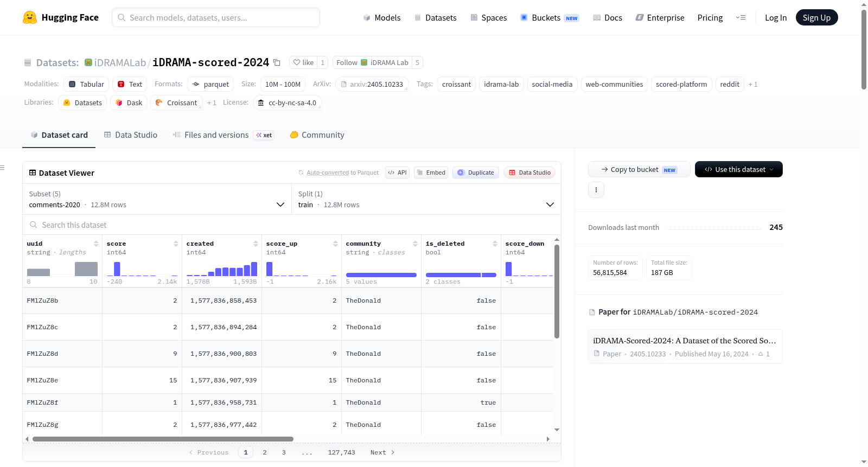Click Copy to bucket button
Viewport: 868px width, 467px height.
(639, 169)
